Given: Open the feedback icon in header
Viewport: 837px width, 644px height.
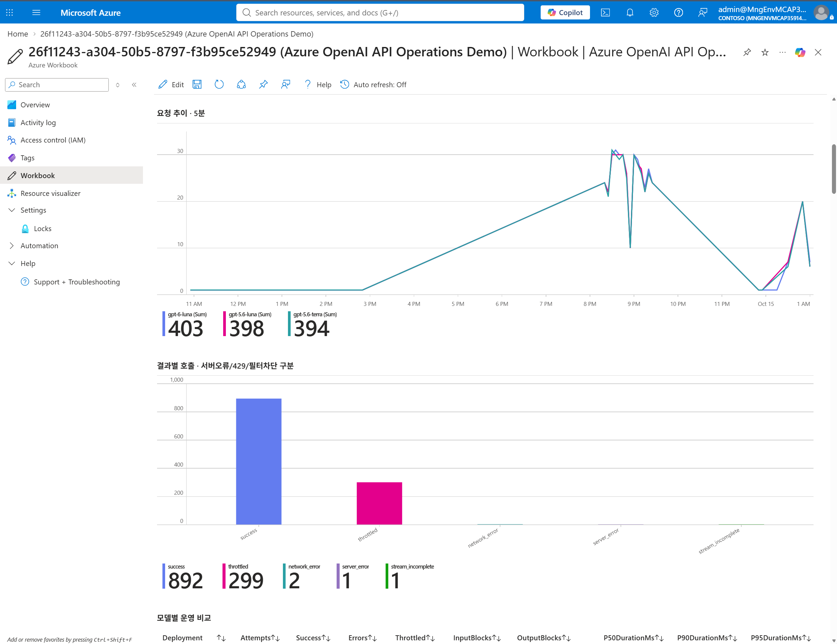Looking at the screenshot, I should [702, 13].
